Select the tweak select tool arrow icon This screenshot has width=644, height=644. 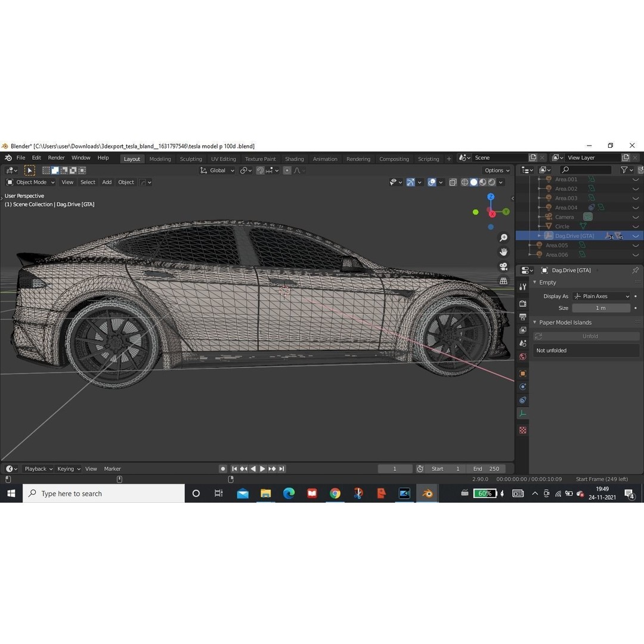pyautogui.click(x=30, y=170)
